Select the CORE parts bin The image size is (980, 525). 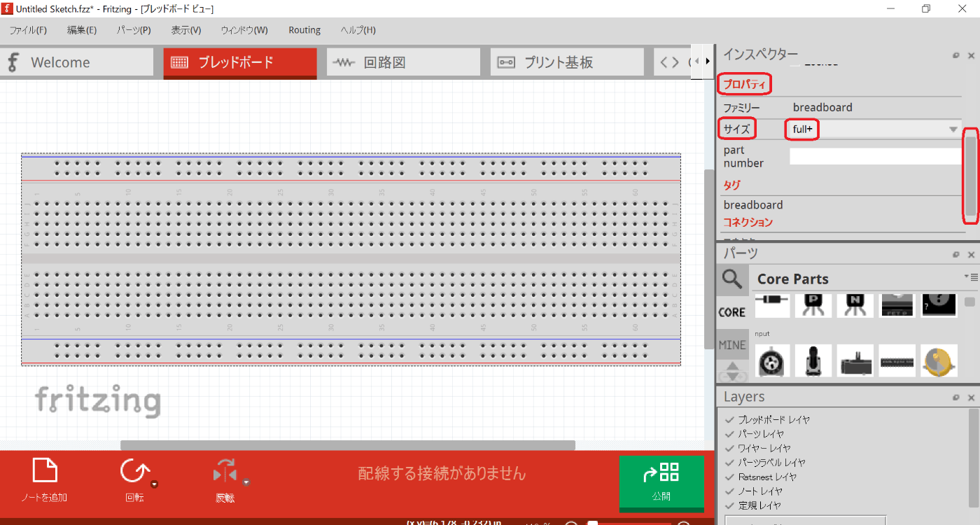coord(732,312)
